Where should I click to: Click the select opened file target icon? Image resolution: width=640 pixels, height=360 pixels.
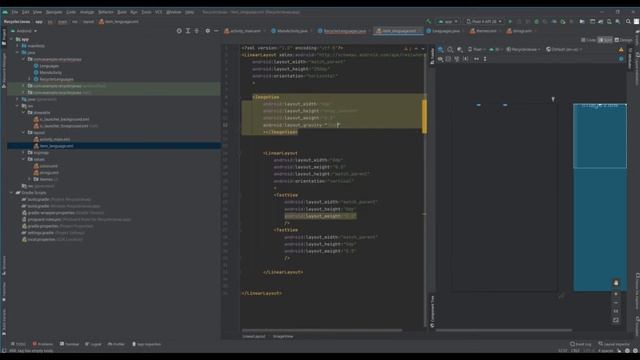179,31
